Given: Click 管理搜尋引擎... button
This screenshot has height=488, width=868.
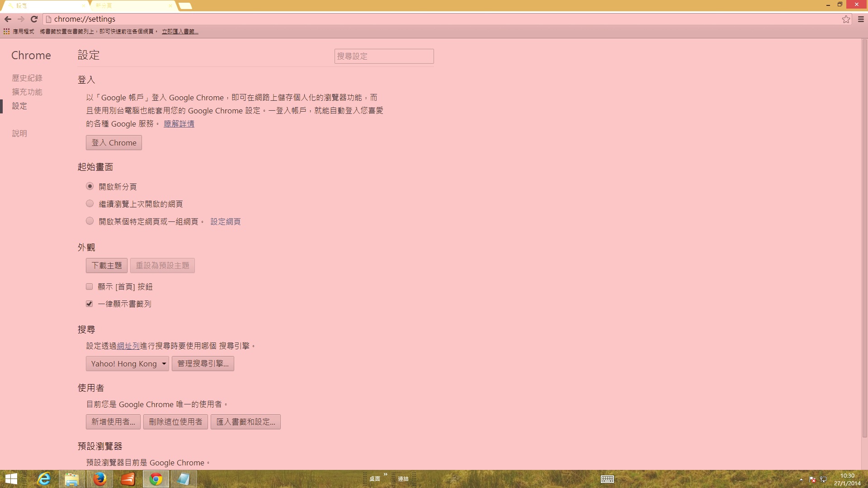Looking at the screenshot, I should [x=203, y=364].
